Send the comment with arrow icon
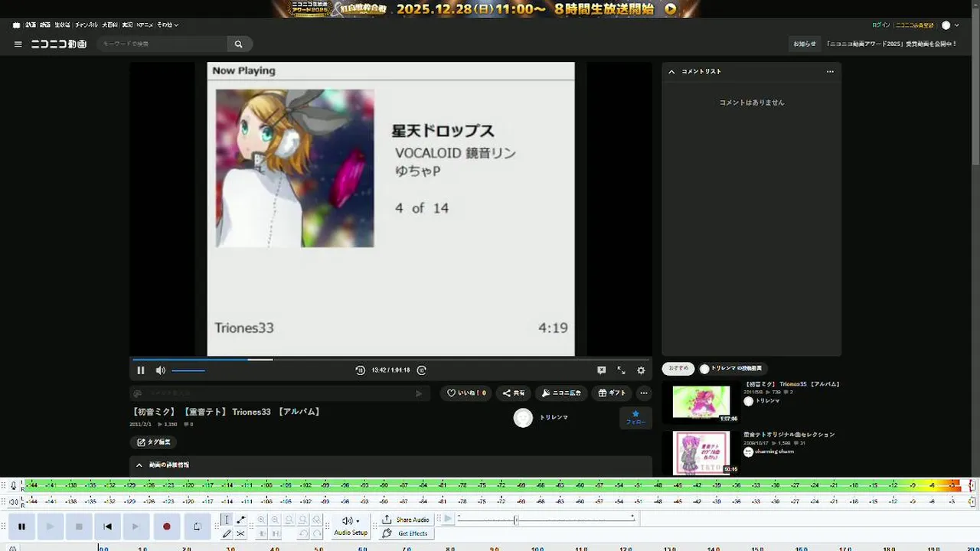The height and width of the screenshot is (551, 980). point(419,393)
